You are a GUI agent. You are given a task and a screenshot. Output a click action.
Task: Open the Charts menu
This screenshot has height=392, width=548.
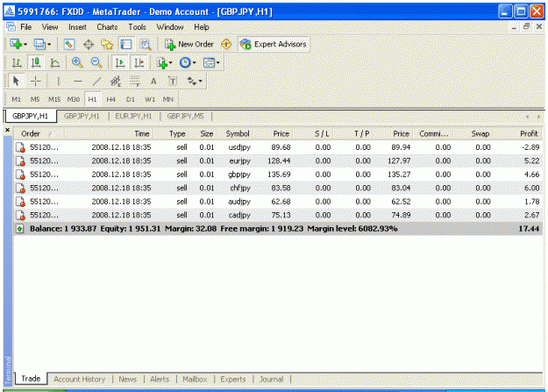click(107, 27)
